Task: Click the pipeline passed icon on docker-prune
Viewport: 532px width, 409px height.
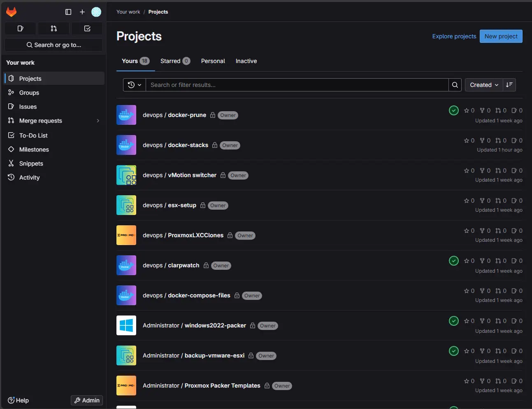Action: (x=453, y=110)
